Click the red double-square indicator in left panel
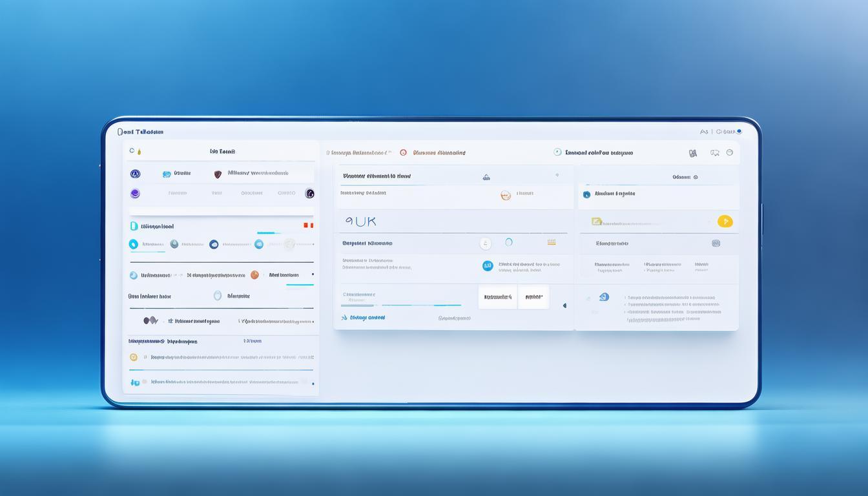The width and height of the screenshot is (868, 496). coord(308,225)
